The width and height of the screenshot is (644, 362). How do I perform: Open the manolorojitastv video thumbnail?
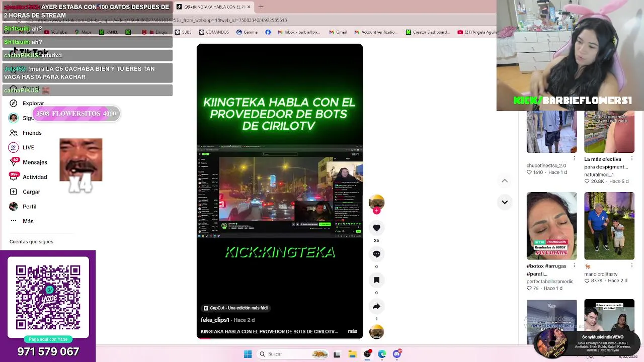[609, 226]
